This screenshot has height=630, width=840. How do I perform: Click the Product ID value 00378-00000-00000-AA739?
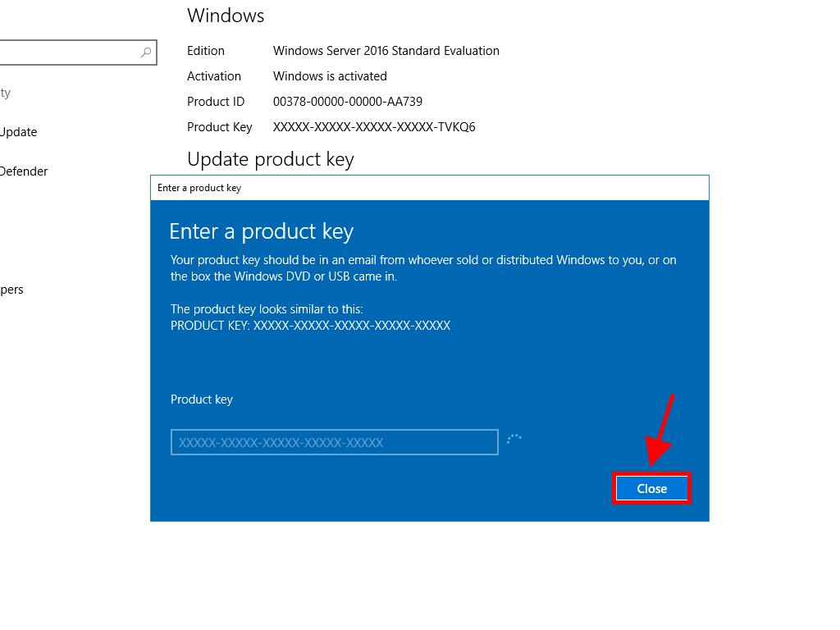[x=347, y=102]
